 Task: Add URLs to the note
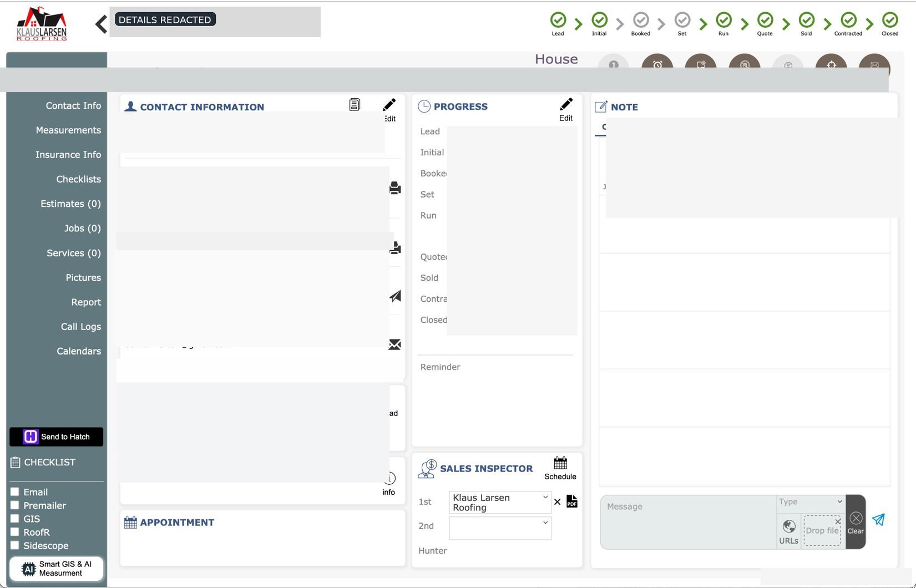pos(789,531)
